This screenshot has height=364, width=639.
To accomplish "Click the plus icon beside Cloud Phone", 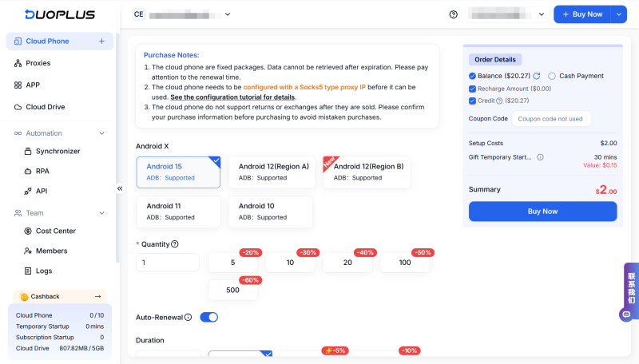I will click(101, 41).
